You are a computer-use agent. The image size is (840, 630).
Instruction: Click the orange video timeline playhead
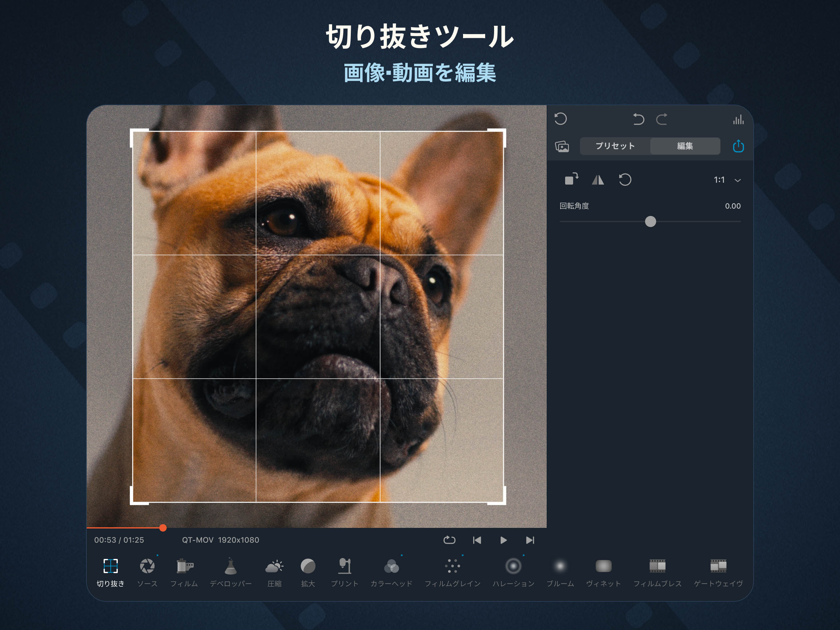click(x=163, y=528)
